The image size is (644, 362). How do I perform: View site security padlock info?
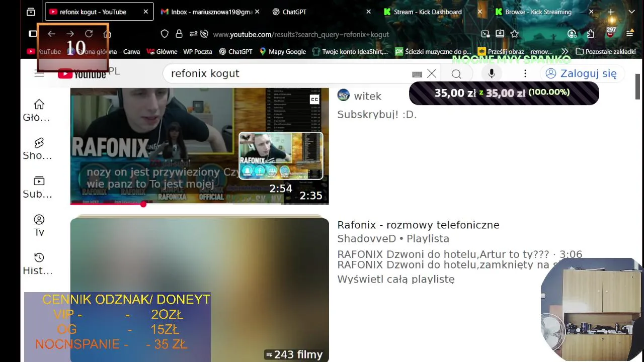179,34
